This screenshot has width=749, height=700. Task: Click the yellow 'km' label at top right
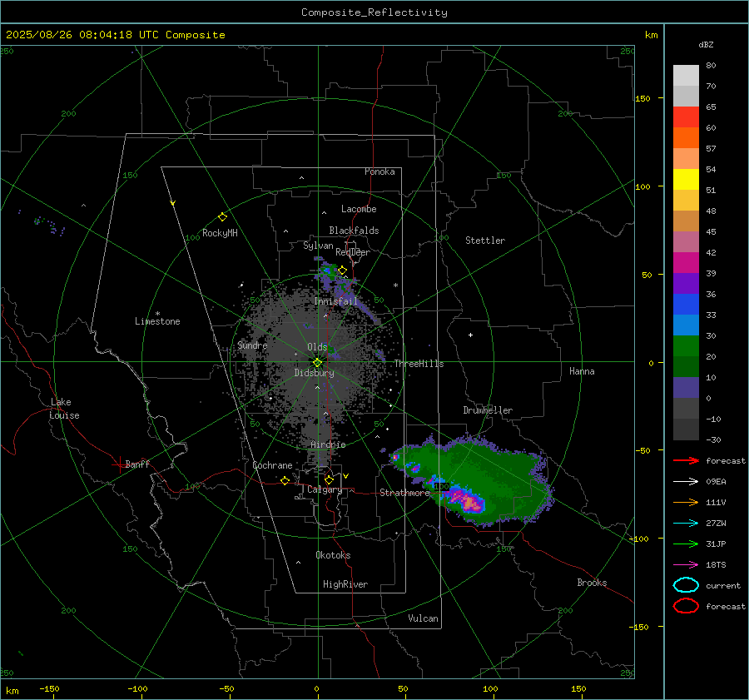pyautogui.click(x=651, y=35)
